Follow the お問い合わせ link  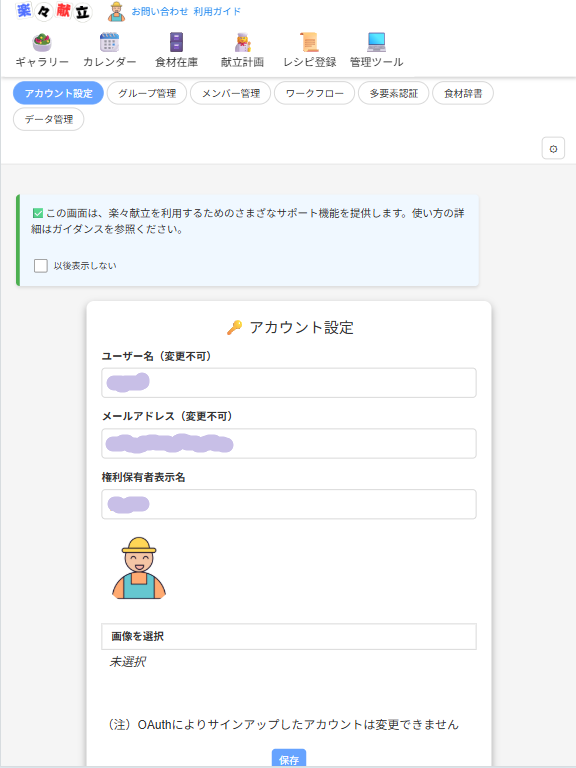(160, 11)
